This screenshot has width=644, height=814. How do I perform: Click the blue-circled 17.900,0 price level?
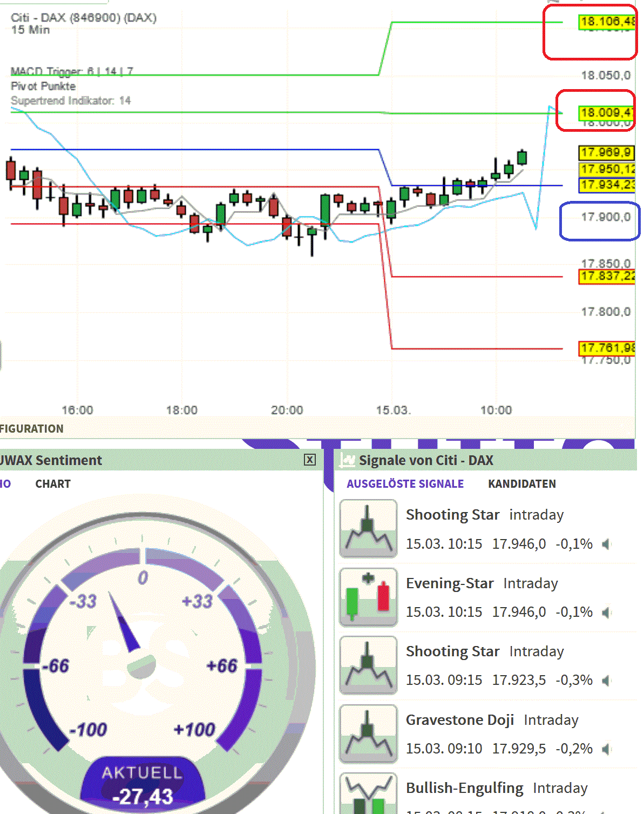606,217
